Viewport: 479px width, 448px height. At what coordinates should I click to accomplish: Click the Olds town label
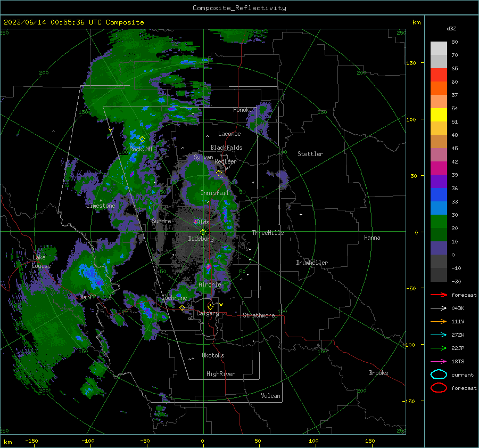tap(203, 222)
